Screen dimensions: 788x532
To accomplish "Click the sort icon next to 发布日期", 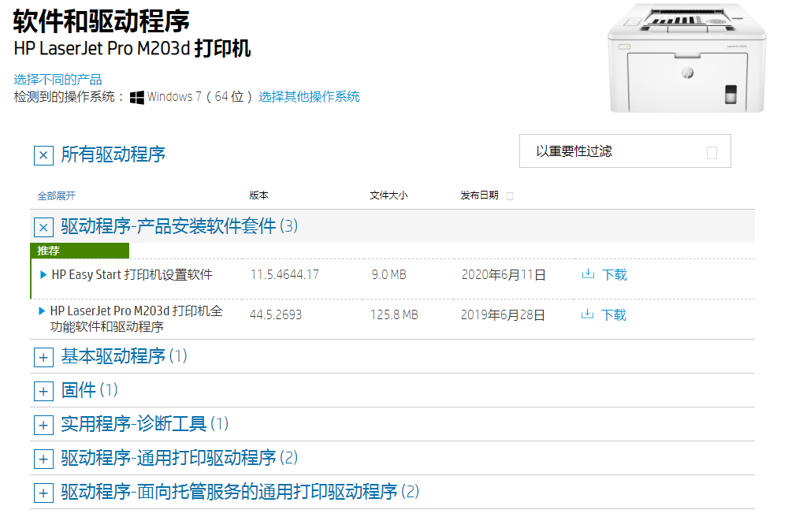I will point(509,195).
